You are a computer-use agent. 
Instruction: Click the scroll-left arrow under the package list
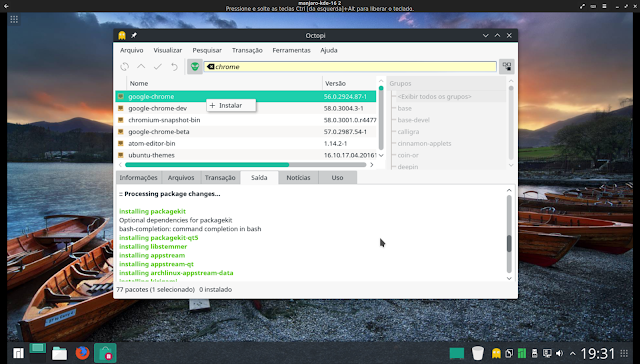[120, 165]
